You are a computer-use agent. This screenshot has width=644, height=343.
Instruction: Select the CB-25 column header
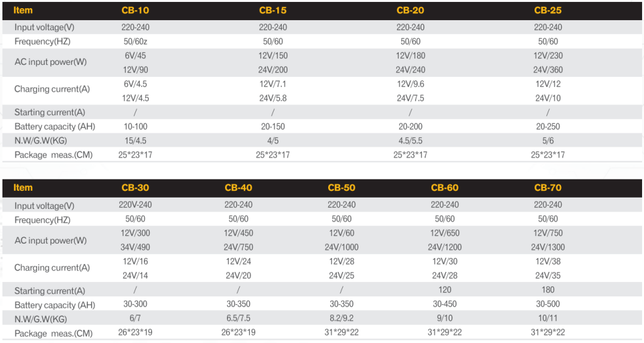tap(548, 10)
